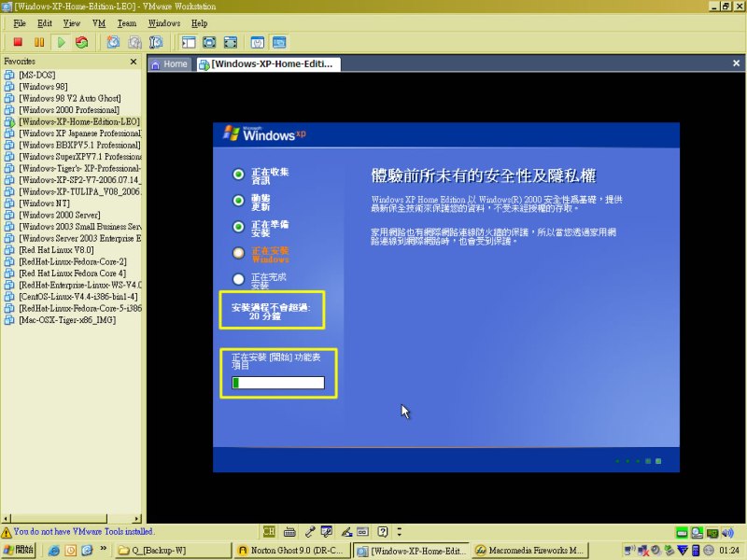
Task: Switch to Q_[Backup-W] folder on taskbar
Action: tap(174, 551)
